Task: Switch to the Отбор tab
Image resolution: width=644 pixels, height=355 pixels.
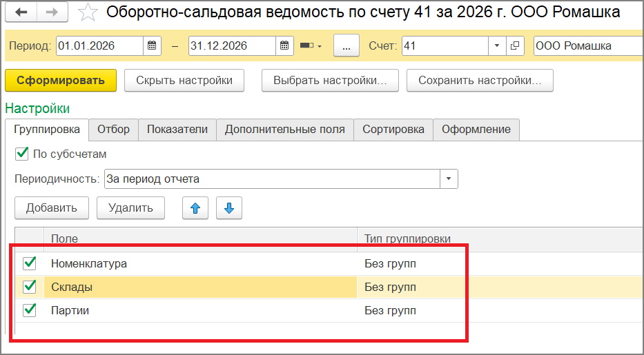Action: tap(113, 130)
